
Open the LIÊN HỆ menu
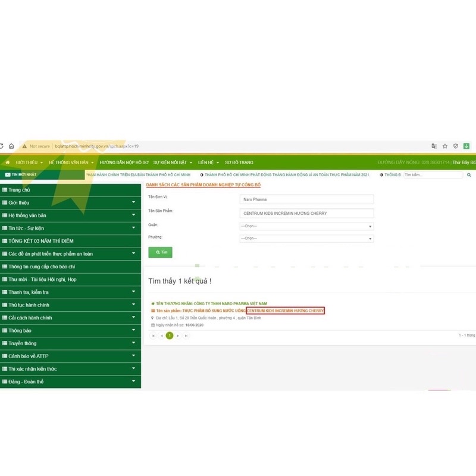[208, 162]
